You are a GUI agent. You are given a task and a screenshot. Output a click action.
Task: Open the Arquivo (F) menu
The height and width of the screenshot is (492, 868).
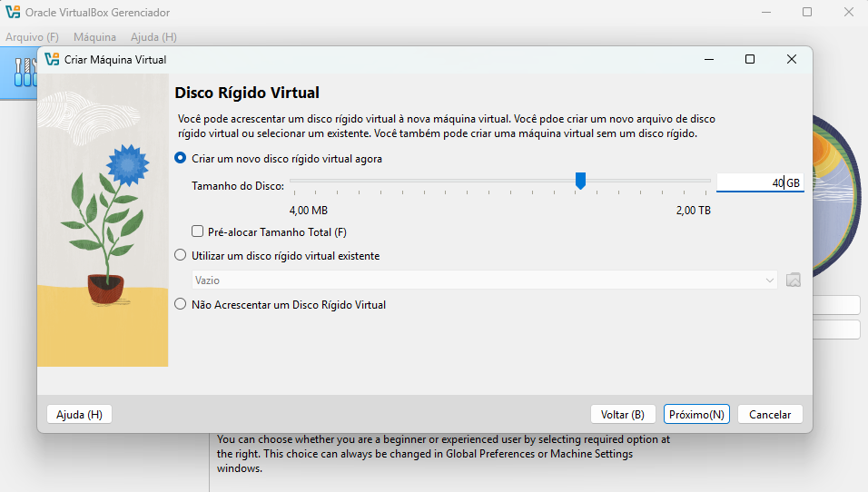point(32,37)
